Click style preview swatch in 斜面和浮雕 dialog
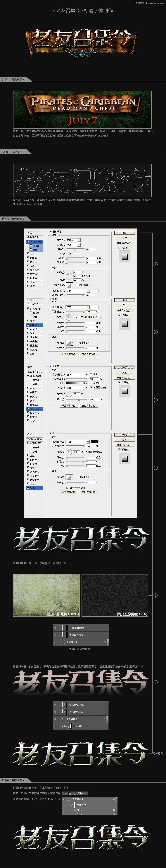The height and width of the screenshot is (868, 166). pos(125,256)
